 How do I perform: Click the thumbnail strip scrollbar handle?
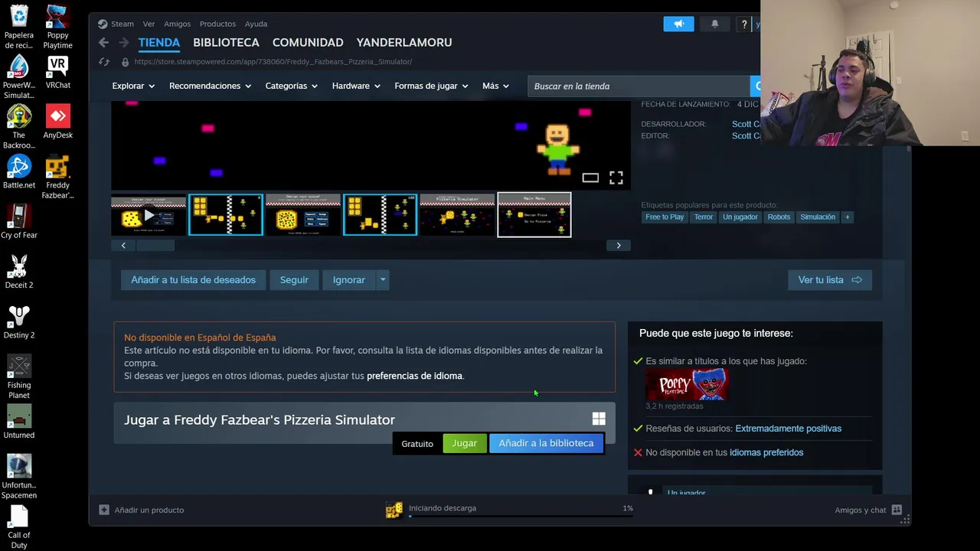[x=155, y=246]
